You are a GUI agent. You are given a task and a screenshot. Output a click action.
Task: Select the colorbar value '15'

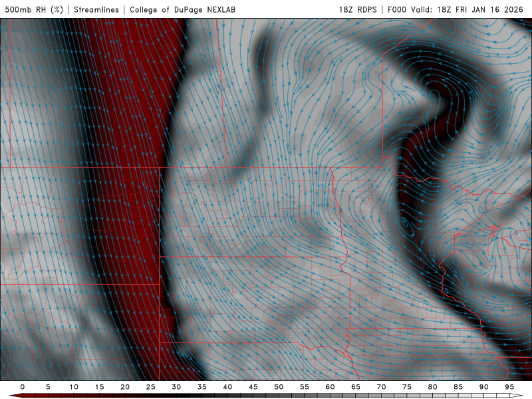[99, 387]
